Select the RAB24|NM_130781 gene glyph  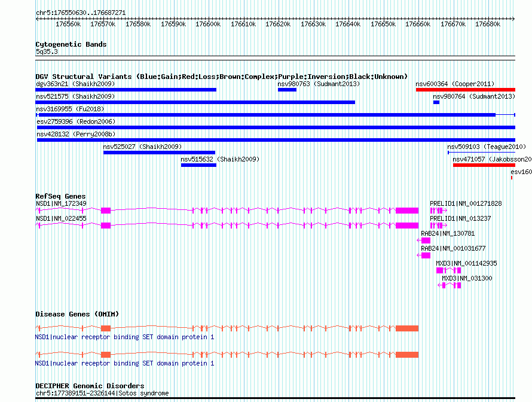423,240
